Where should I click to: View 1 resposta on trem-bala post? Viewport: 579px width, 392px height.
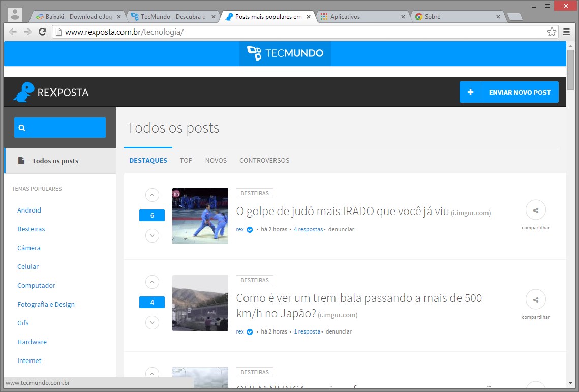point(307,332)
